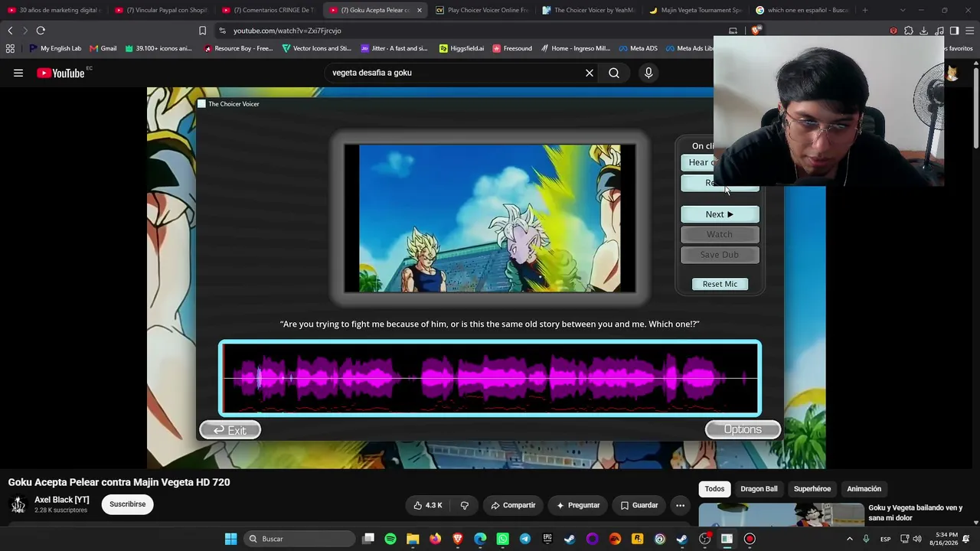Open WhatsApp from the taskbar

[x=502, y=539]
